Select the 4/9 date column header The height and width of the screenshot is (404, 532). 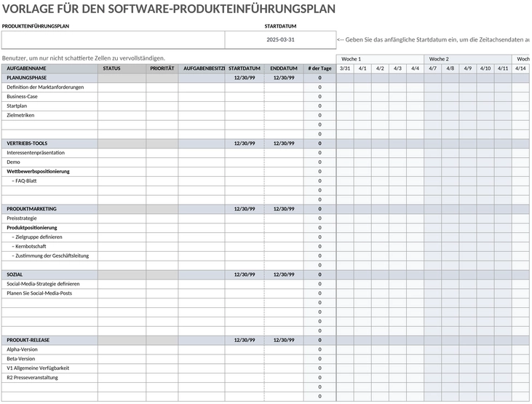468,68
